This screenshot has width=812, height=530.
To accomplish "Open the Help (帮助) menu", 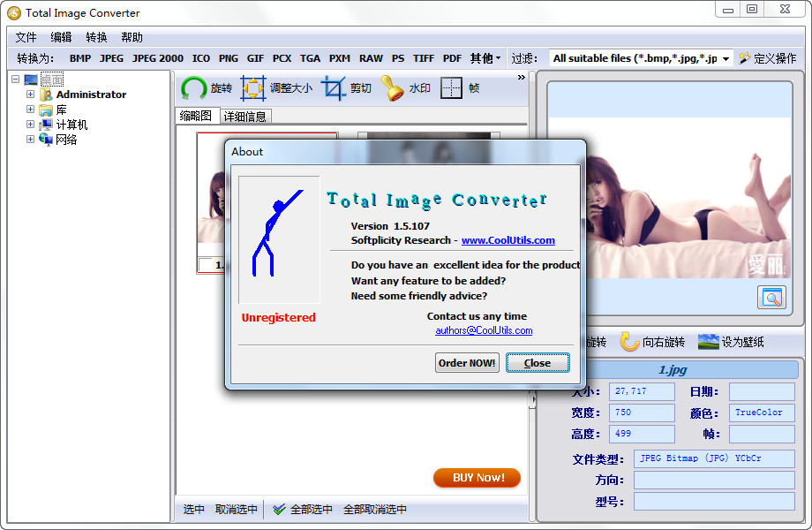I will [x=132, y=37].
